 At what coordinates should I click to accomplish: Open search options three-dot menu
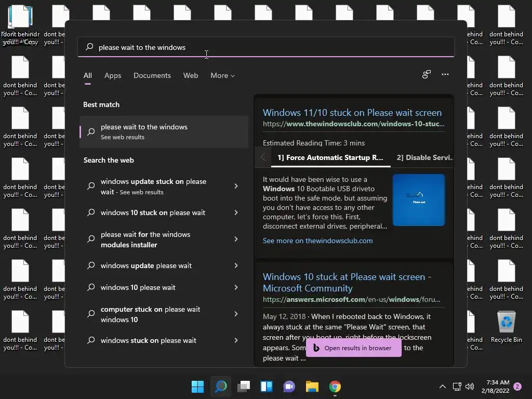point(445,74)
